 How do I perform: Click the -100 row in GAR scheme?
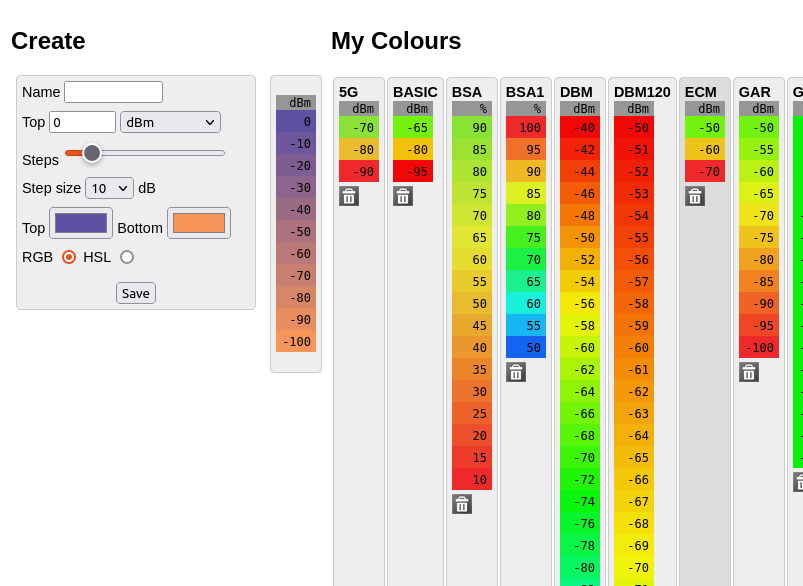[759, 348]
